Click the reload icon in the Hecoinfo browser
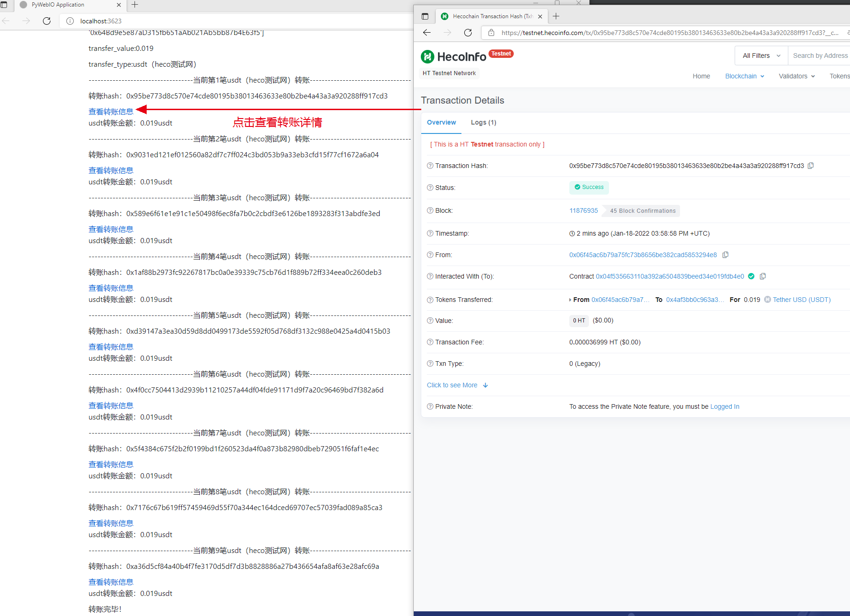This screenshot has height=616, width=850. tap(468, 33)
